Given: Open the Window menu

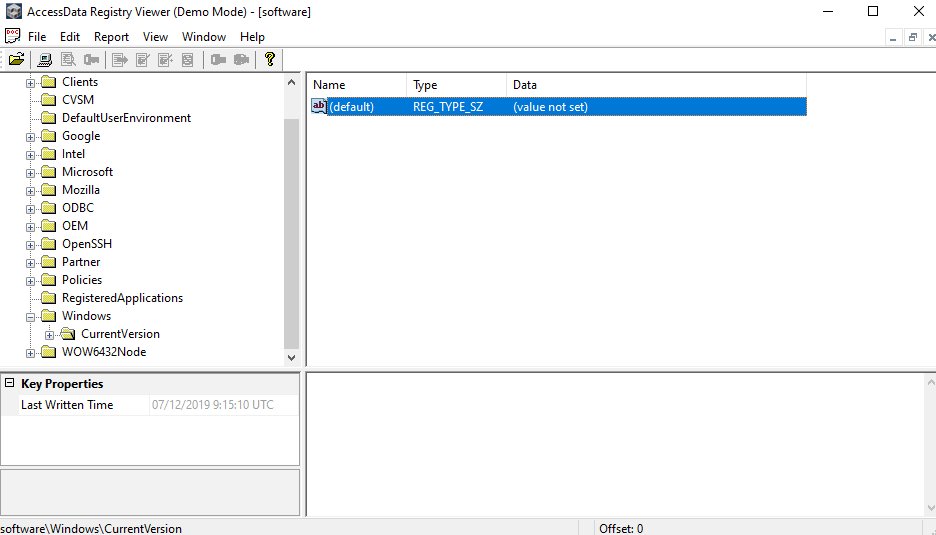Looking at the screenshot, I should pyautogui.click(x=204, y=37).
